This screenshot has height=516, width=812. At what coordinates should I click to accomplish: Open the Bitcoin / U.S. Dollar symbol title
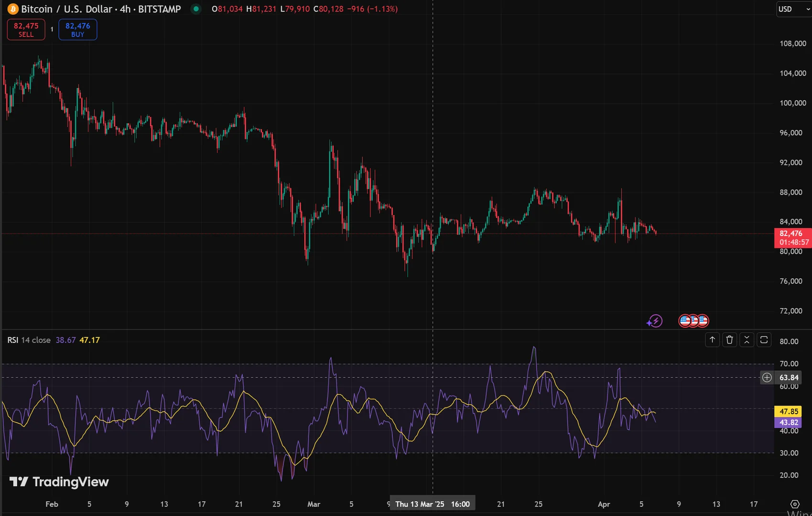pos(101,9)
